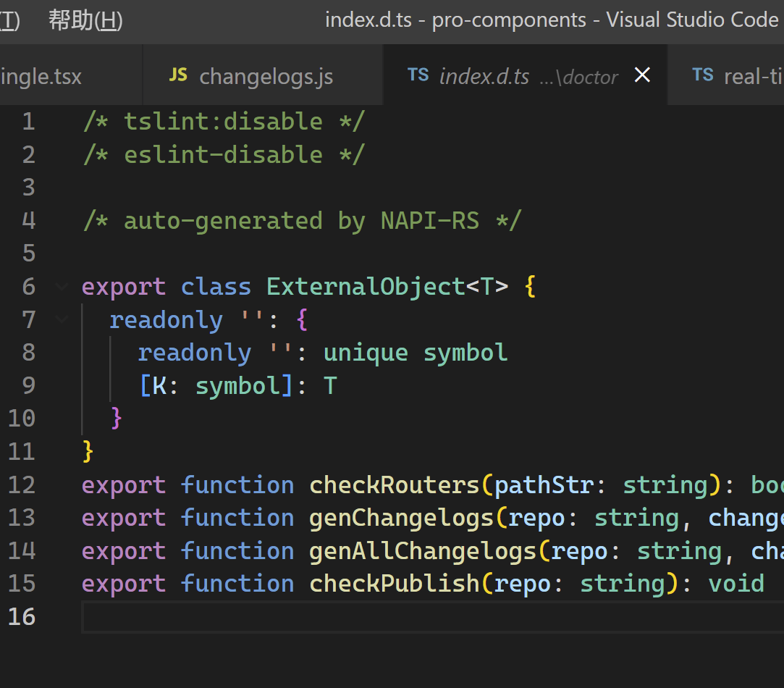Click the checkPublish function name
784x688 pixels.
(x=395, y=584)
